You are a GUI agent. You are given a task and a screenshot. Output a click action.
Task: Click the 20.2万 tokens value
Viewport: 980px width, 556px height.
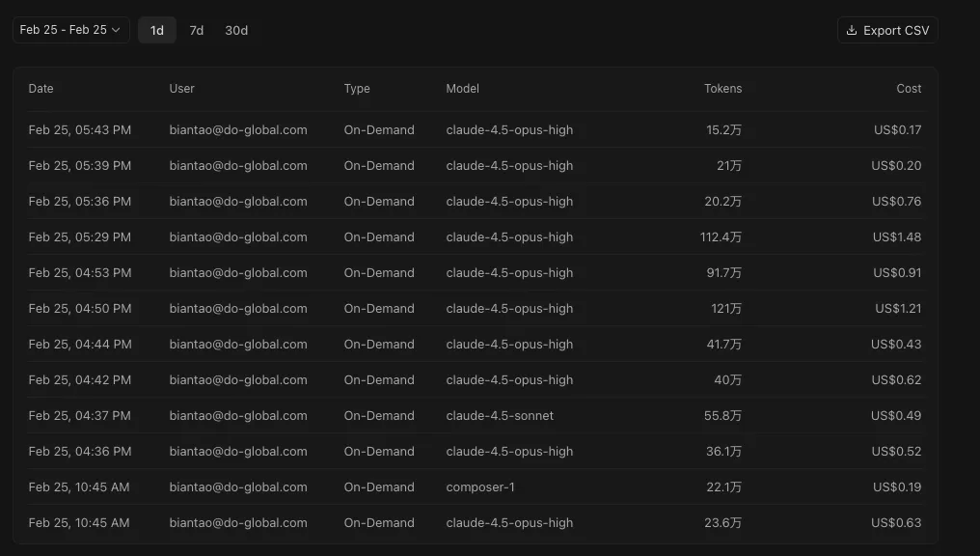[723, 202]
